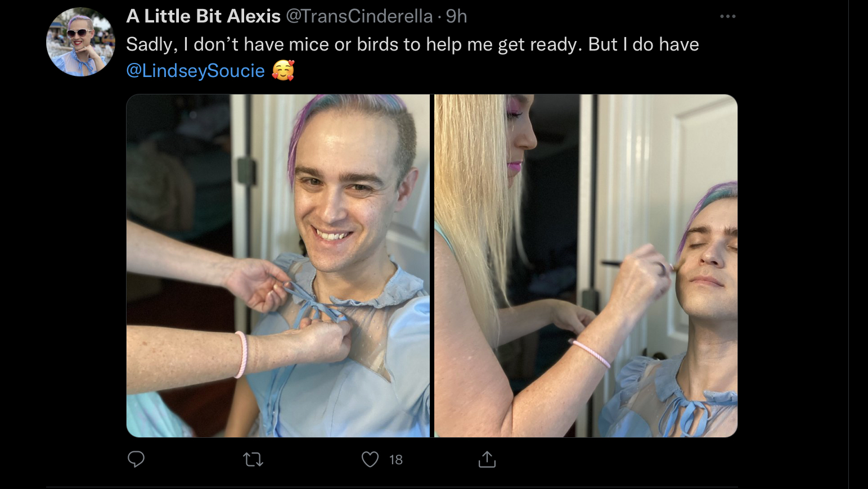Click the pink bracelet in the left photo
868x489 pixels.
[241, 354]
